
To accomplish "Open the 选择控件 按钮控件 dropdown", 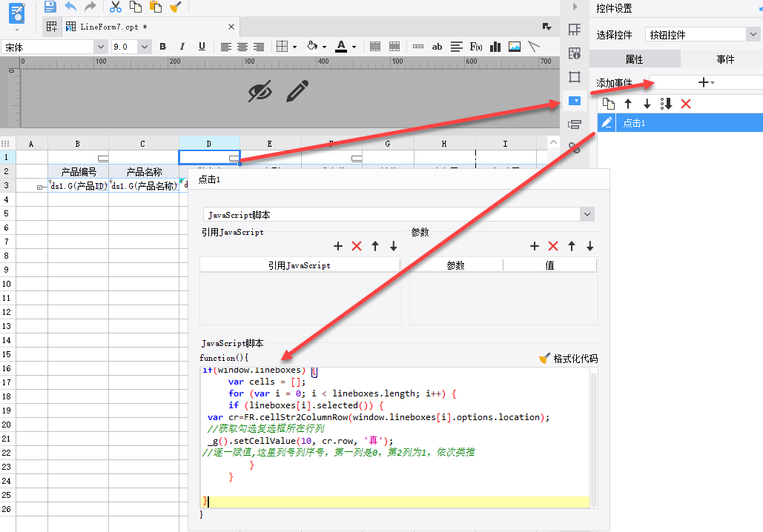I will tap(703, 35).
